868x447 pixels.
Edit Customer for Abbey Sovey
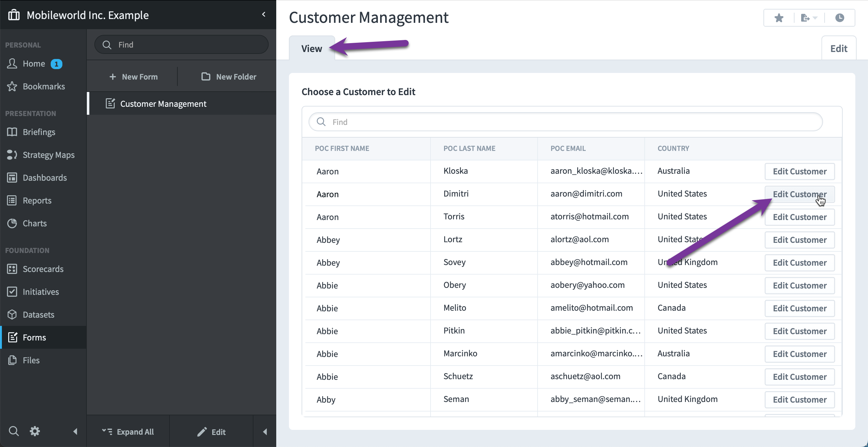click(800, 262)
